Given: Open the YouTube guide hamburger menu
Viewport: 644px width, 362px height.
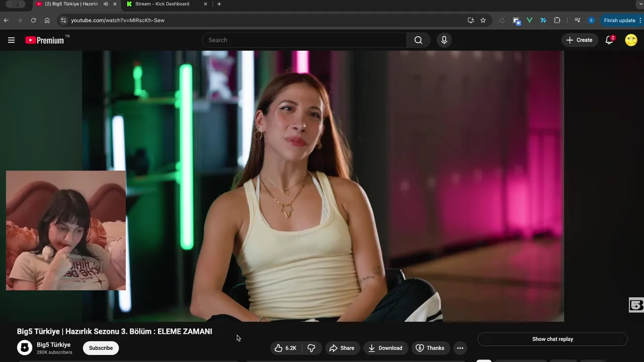Looking at the screenshot, I should [x=11, y=40].
